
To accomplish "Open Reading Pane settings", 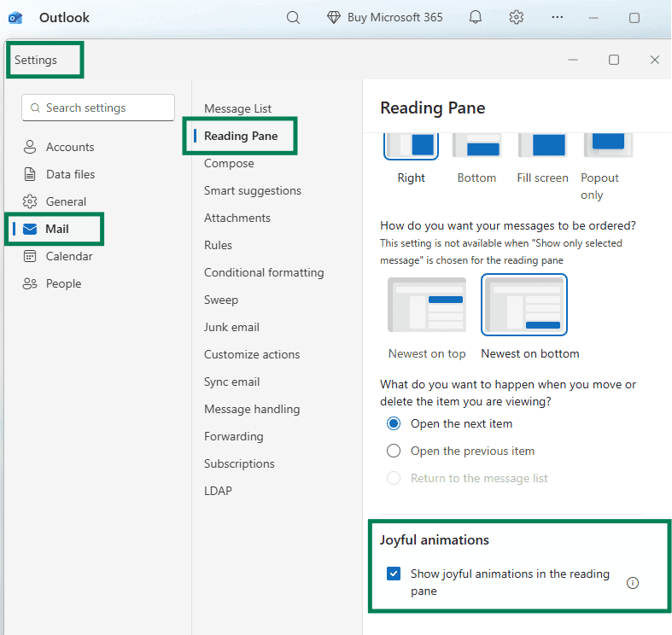I will click(x=241, y=137).
